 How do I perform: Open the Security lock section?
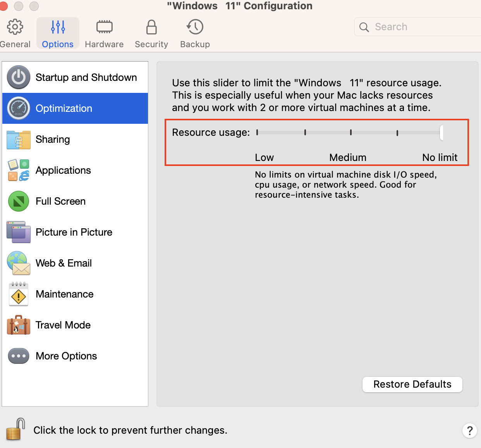[x=151, y=33]
